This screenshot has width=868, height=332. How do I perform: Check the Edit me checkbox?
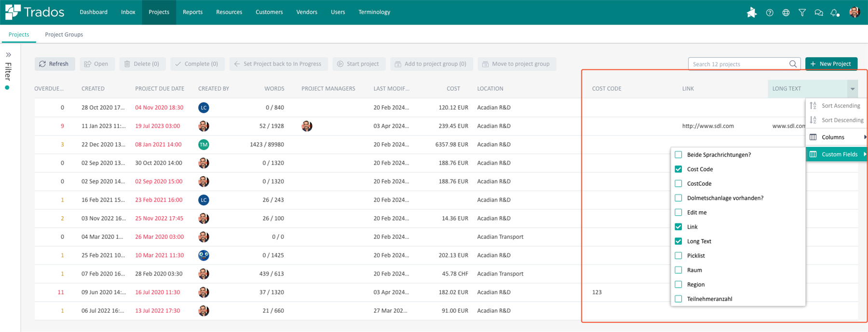678,212
